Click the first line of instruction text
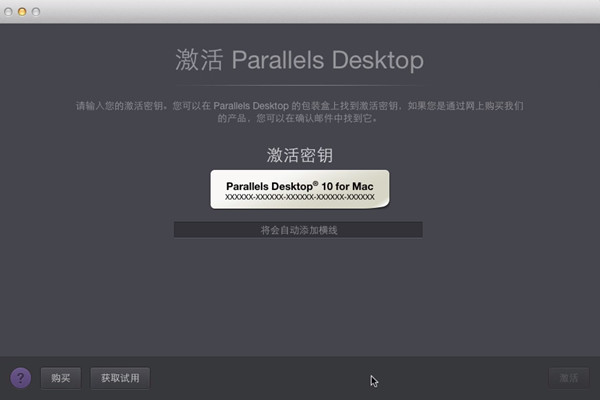 tap(299, 105)
